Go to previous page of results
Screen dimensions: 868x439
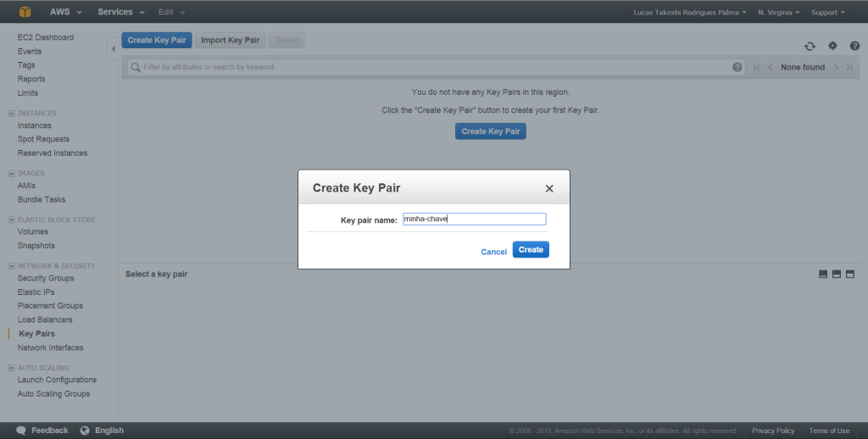point(770,67)
